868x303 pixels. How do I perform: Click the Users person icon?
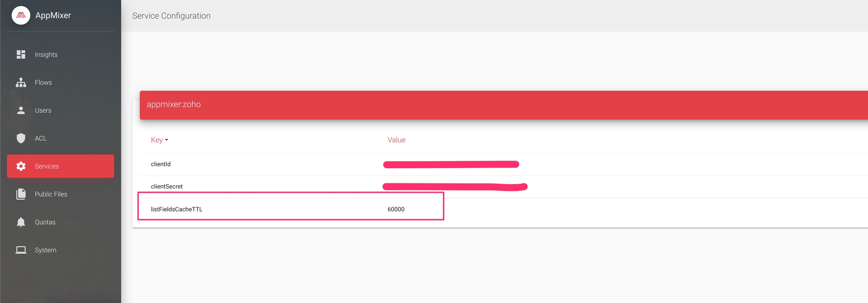pyautogui.click(x=21, y=110)
